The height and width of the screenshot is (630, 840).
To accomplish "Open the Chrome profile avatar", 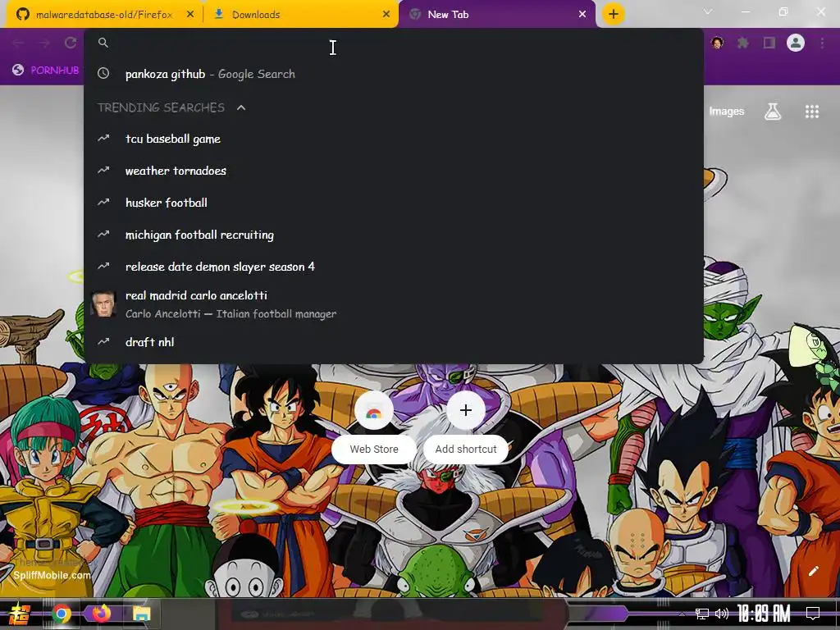I will (796, 43).
